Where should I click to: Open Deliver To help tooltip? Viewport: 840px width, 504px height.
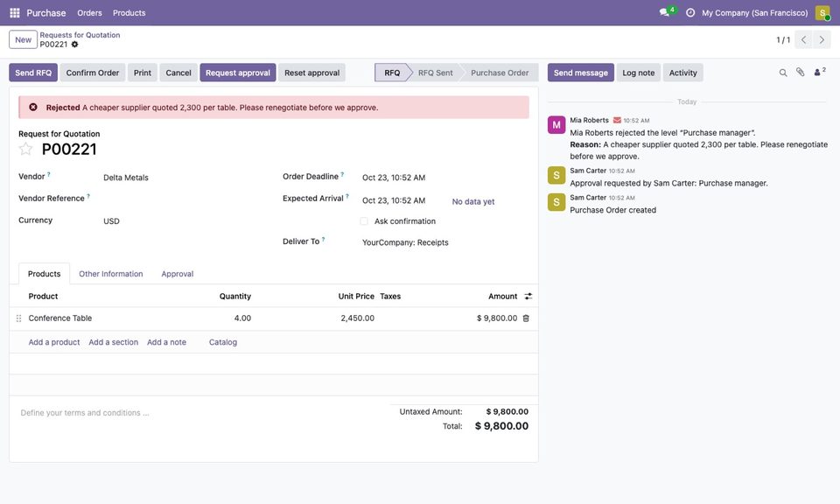(x=323, y=240)
